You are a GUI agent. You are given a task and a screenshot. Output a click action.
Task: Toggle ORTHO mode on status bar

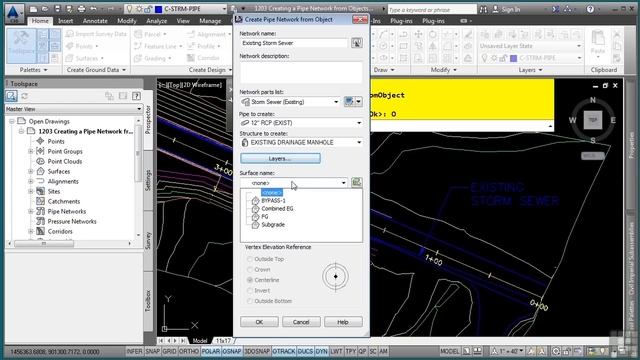coord(189,351)
